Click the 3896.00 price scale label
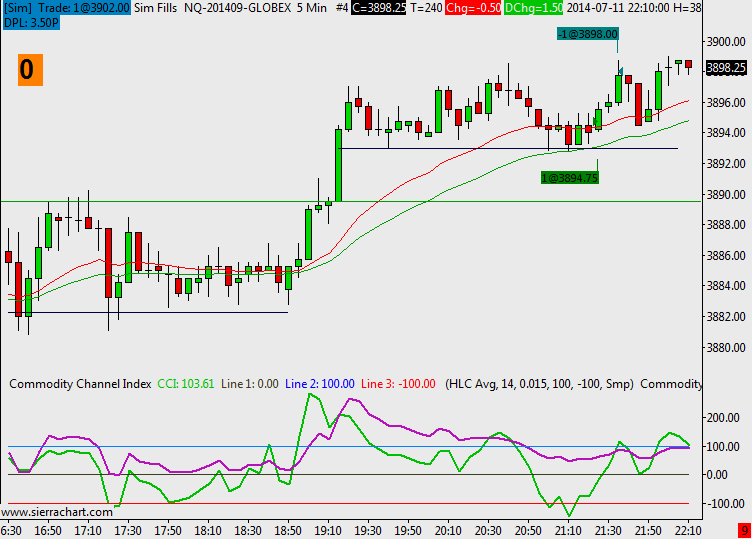The height and width of the screenshot is (539, 752). [x=726, y=102]
